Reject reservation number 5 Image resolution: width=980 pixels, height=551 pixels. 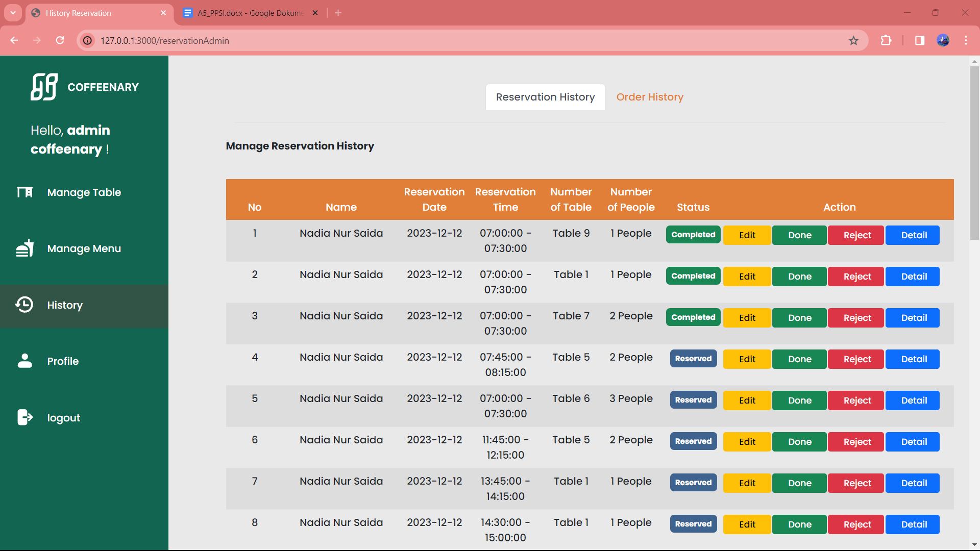856,400
